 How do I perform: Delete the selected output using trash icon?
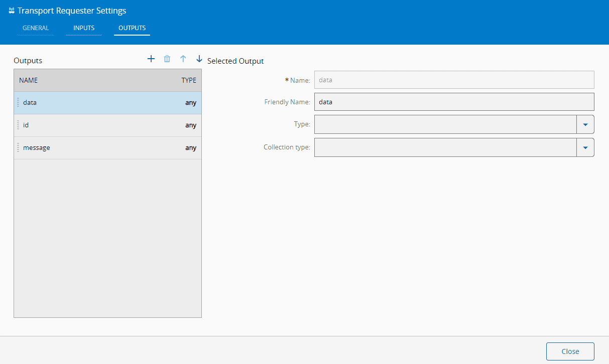coord(167,59)
